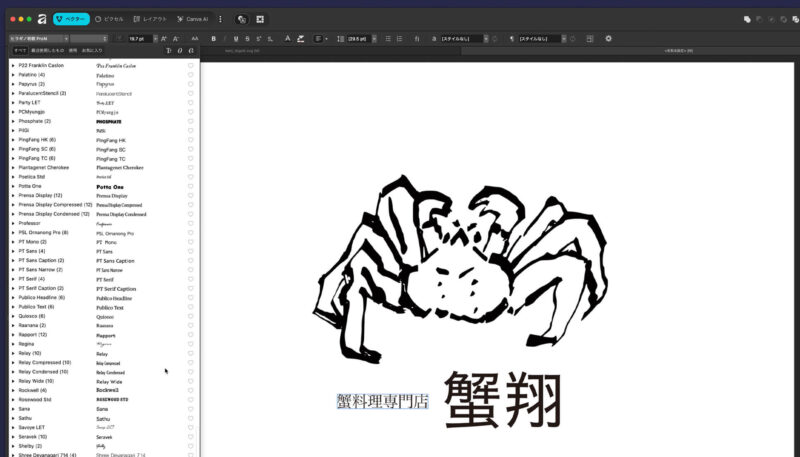Select the Seravek font
Viewport: 800px width, 457px height.
[x=102, y=437]
